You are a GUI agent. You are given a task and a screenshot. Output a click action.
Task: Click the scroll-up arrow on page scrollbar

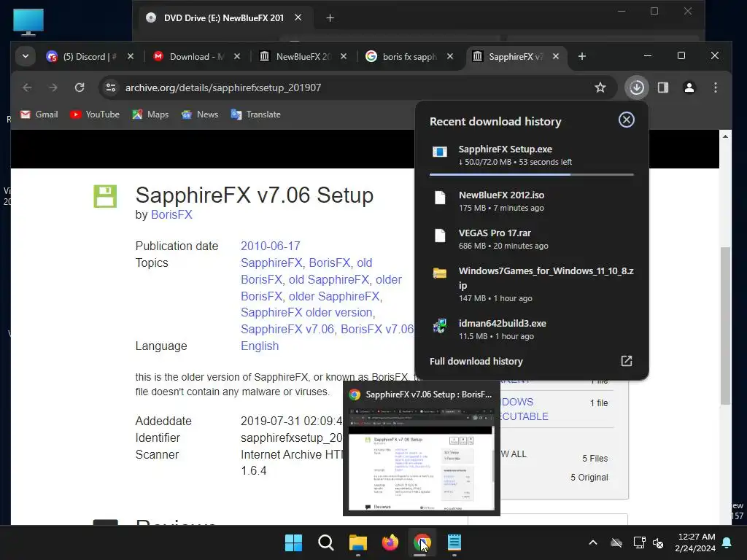pos(725,136)
